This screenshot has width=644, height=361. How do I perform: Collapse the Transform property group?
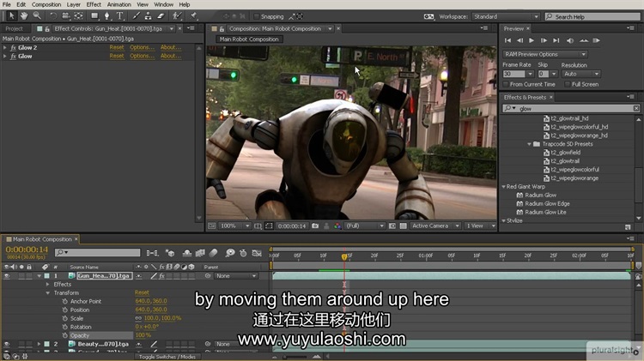coord(48,292)
